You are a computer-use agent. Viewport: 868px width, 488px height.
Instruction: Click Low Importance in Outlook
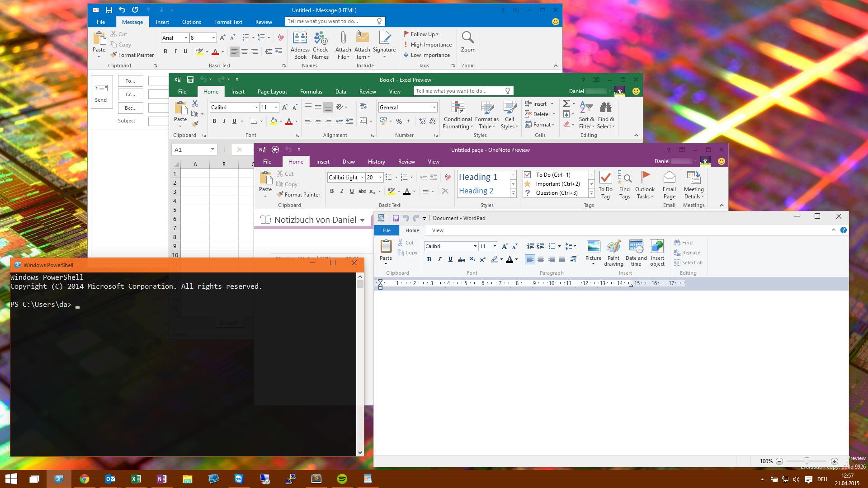click(x=426, y=55)
